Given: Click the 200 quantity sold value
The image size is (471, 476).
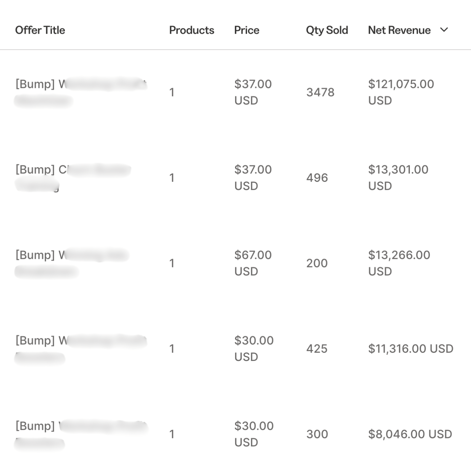Looking at the screenshot, I should 317,263.
